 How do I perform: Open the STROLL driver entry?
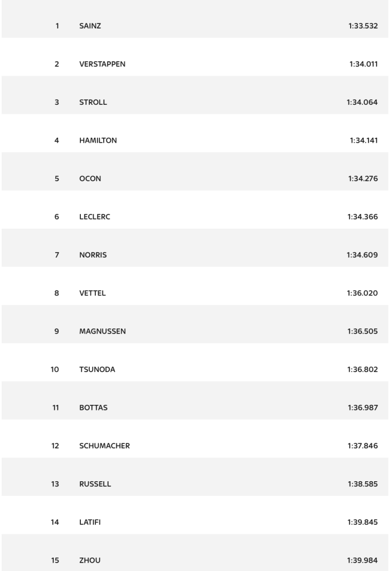click(93, 103)
